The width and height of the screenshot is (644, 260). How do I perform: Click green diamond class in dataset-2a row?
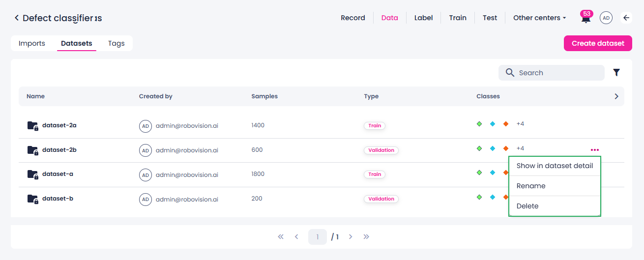pyautogui.click(x=479, y=124)
